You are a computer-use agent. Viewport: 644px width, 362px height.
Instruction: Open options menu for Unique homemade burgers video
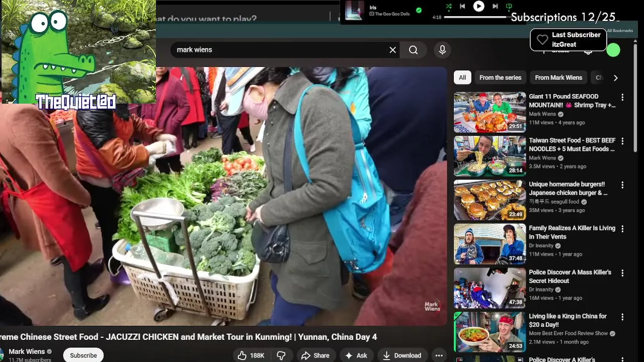[x=622, y=185]
